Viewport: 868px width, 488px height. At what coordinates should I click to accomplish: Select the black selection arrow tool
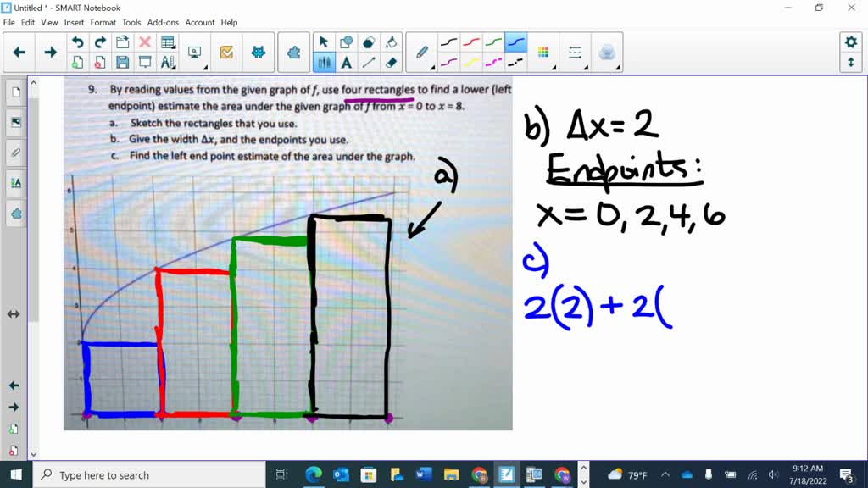coord(325,41)
